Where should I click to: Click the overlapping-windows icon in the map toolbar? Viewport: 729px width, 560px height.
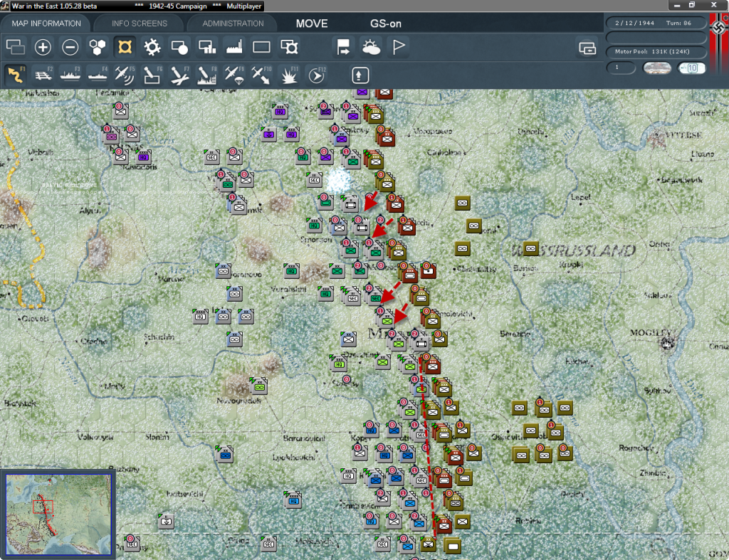(x=16, y=47)
